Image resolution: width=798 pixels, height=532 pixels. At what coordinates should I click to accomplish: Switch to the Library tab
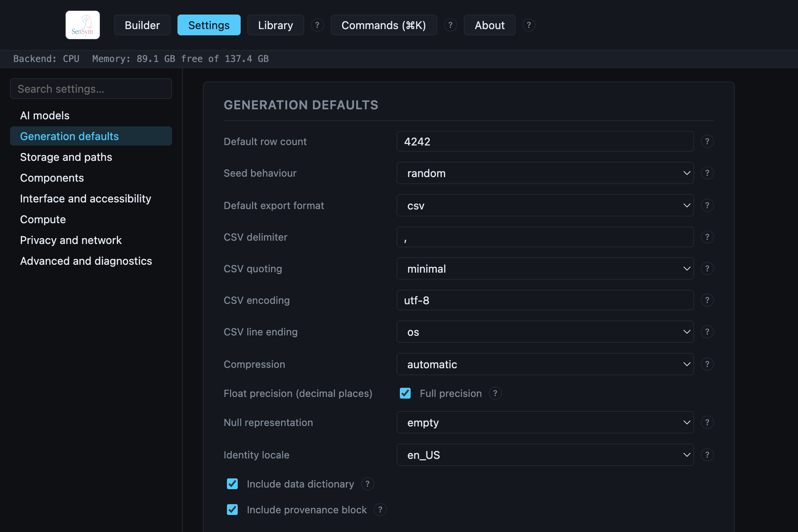[276, 25]
